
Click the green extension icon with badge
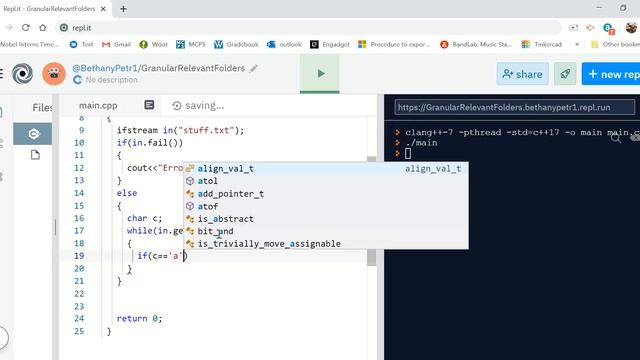(608, 28)
